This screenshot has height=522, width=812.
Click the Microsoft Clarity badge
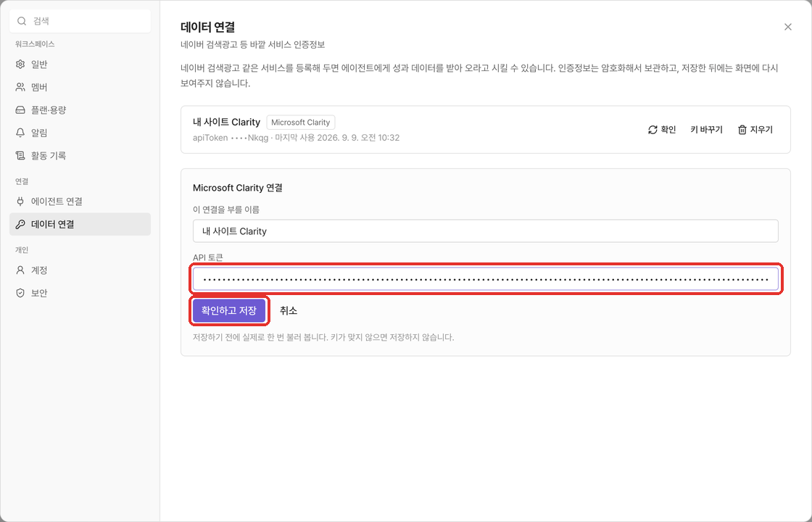300,123
